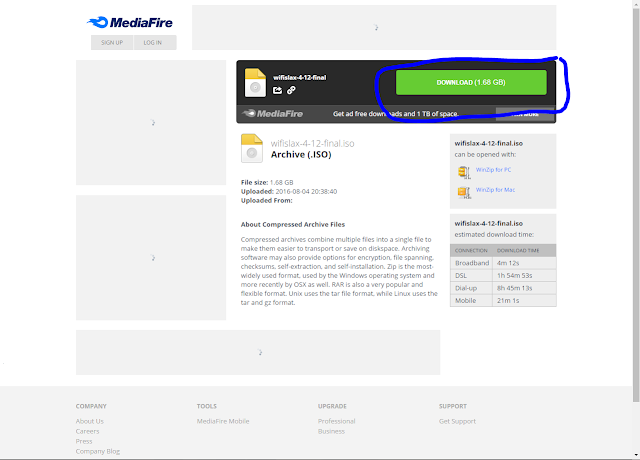Click the copy link chain icon
Image resolution: width=640 pixels, height=460 pixels.
pos(291,90)
